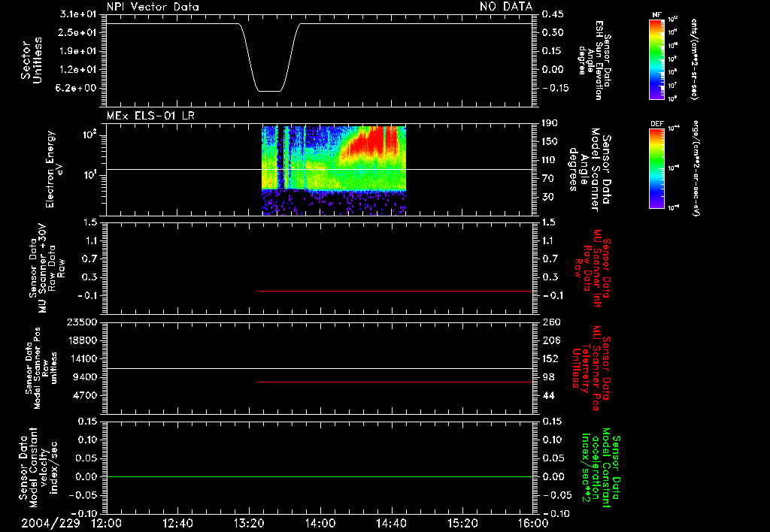Click the "30" scanner angle tick label
770x532 pixels.
[547, 197]
